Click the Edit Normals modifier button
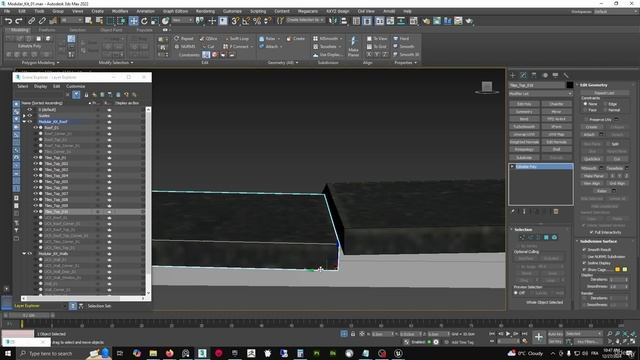 point(556,142)
